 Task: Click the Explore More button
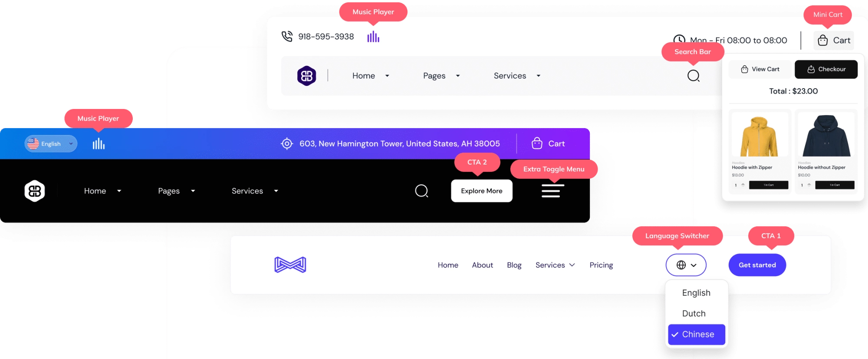pos(482,191)
